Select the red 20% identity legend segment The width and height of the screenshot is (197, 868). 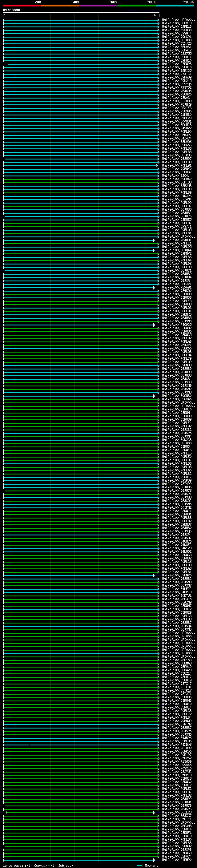22,6
